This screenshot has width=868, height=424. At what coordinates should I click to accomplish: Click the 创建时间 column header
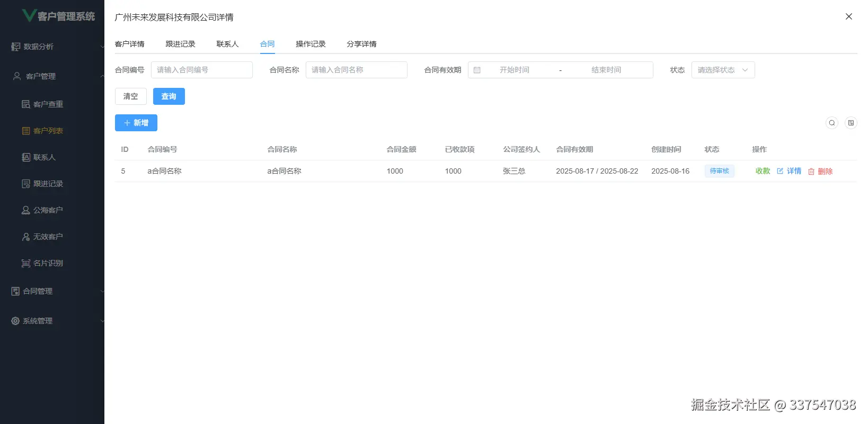pos(666,149)
